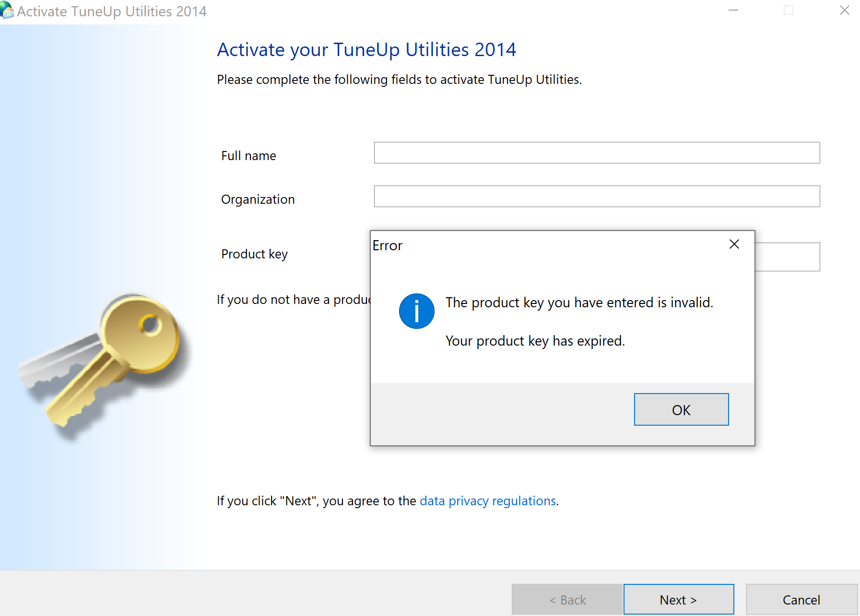
Task: Close the Activate TuneUp Utilities window
Action: point(844,11)
